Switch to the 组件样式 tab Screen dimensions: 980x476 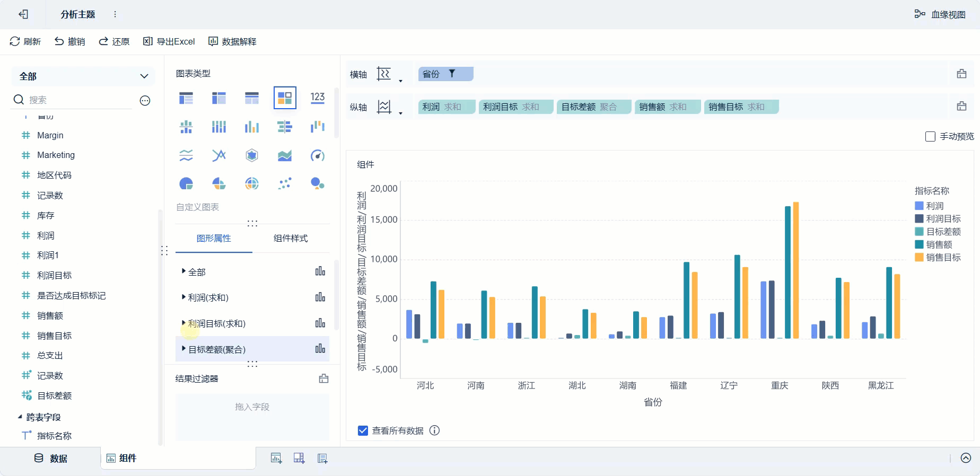point(291,239)
